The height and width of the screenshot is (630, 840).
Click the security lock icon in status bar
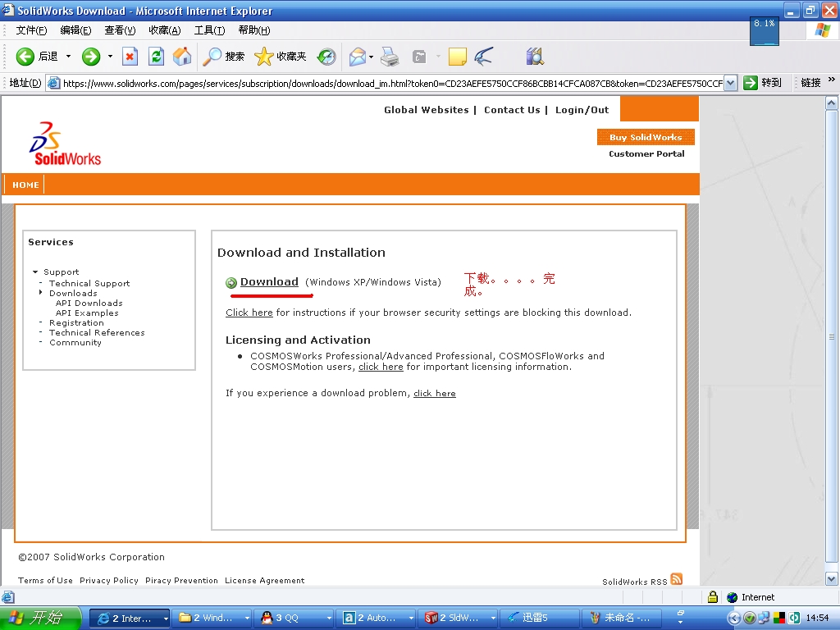[x=713, y=597]
